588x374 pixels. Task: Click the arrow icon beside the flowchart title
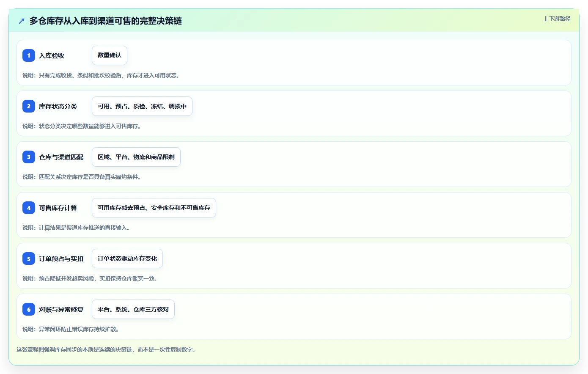(22, 21)
